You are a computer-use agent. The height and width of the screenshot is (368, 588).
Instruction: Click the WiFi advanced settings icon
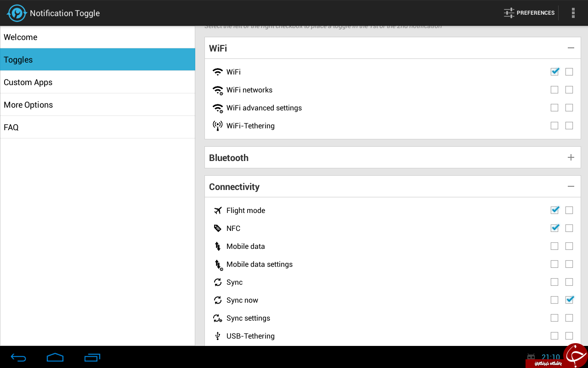[x=218, y=108]
